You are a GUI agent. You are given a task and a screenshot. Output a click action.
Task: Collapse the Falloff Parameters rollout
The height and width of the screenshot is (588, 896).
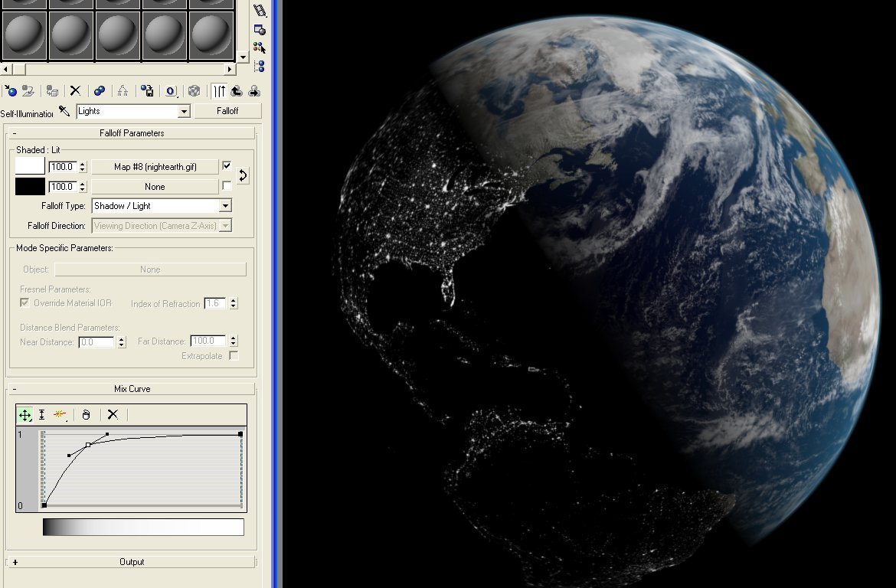click(132, 133)
